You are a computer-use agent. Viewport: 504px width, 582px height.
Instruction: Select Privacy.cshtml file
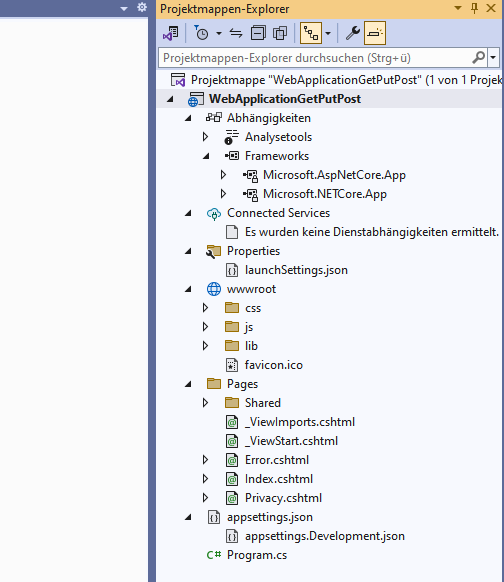(283, 498)
